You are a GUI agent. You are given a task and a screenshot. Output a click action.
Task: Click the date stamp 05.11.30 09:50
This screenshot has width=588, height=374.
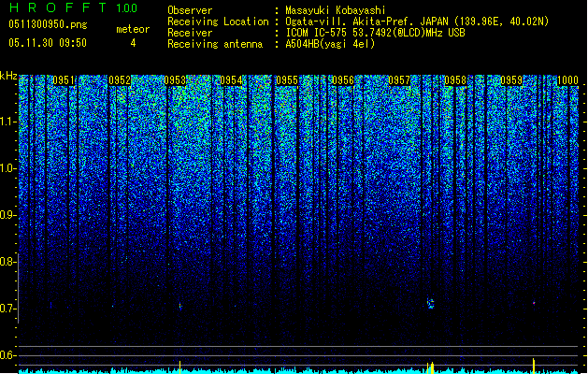48,43
